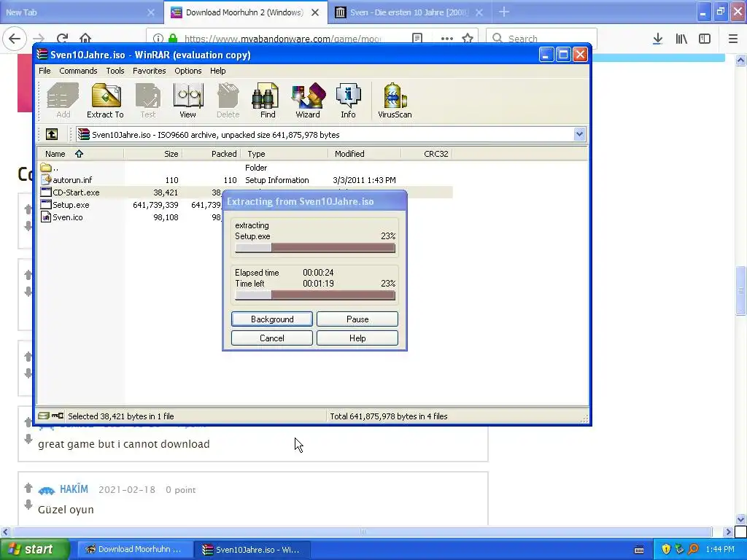Reload the Firefox page
The width and height of the screenshot is (747, 560).
[63, 39]
